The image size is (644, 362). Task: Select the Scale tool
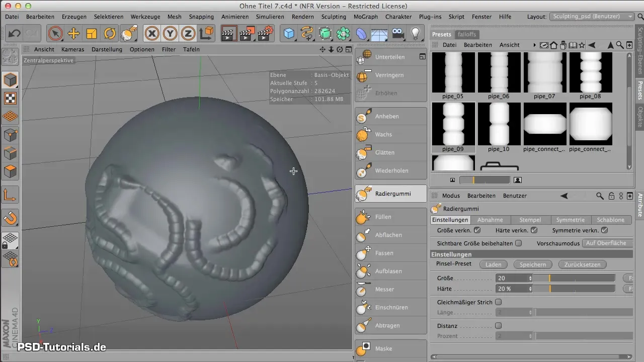[92, 34]
